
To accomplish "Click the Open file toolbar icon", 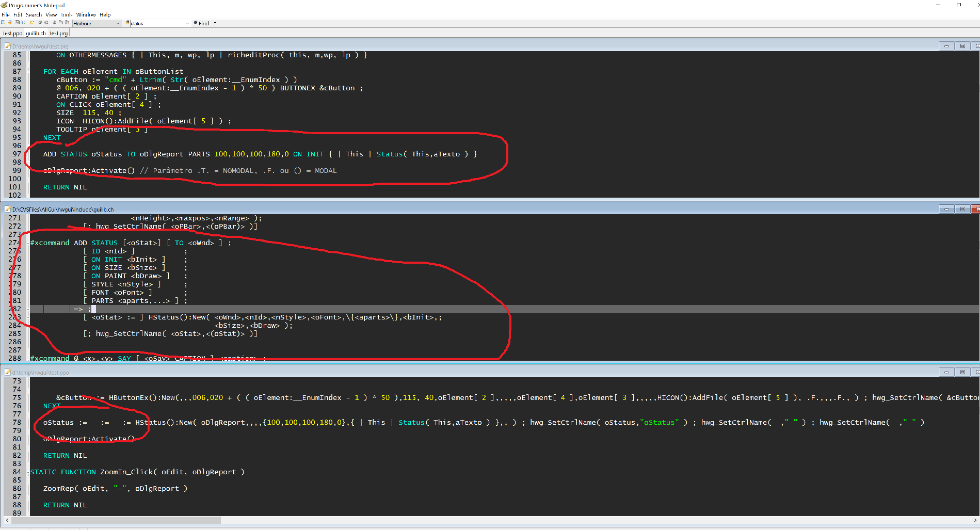I will 10,23.
